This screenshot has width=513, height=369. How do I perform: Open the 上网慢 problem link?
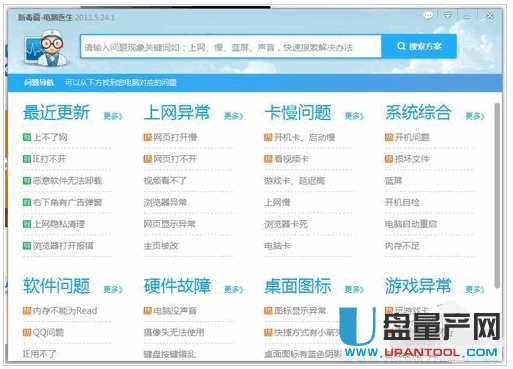[277, 202]
